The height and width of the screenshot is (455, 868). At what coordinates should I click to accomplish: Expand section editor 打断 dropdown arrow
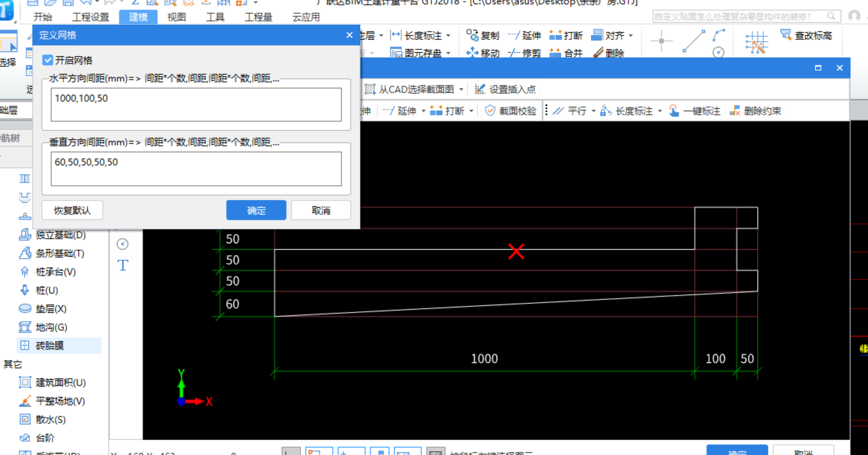[x=471, y=111]
